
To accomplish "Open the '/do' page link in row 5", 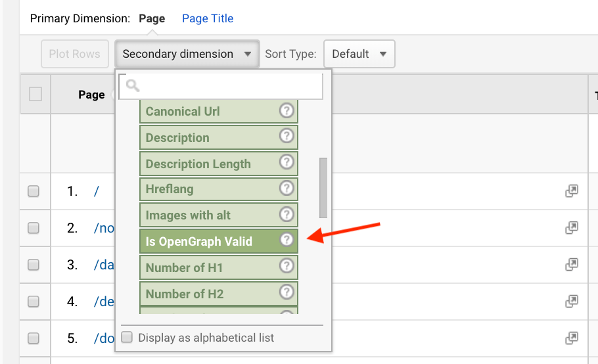I will [104, 338].
